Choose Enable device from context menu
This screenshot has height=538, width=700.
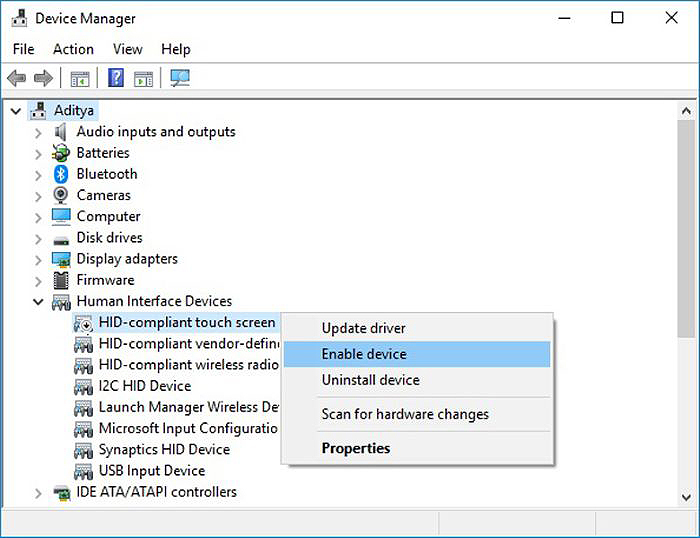[364, 354]
